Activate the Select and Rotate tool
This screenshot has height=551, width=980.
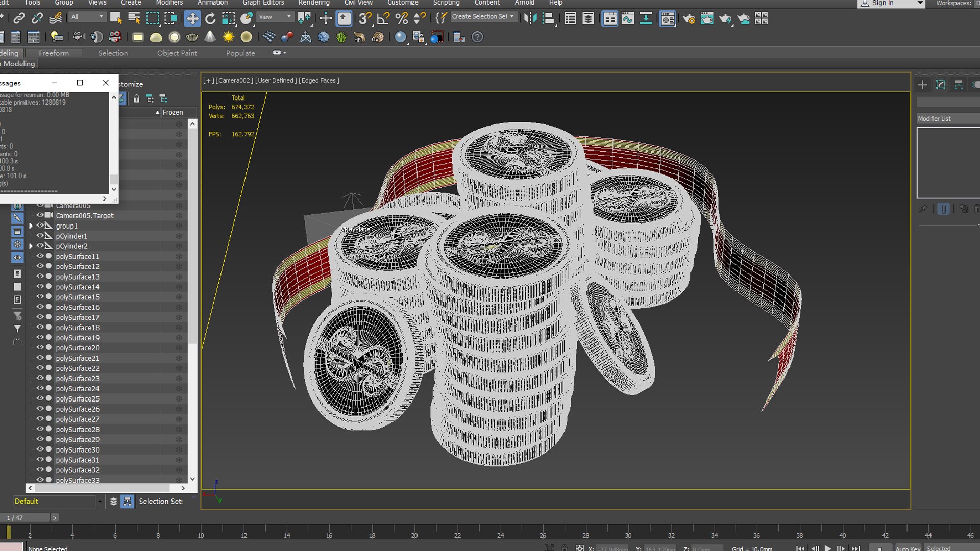210,19
